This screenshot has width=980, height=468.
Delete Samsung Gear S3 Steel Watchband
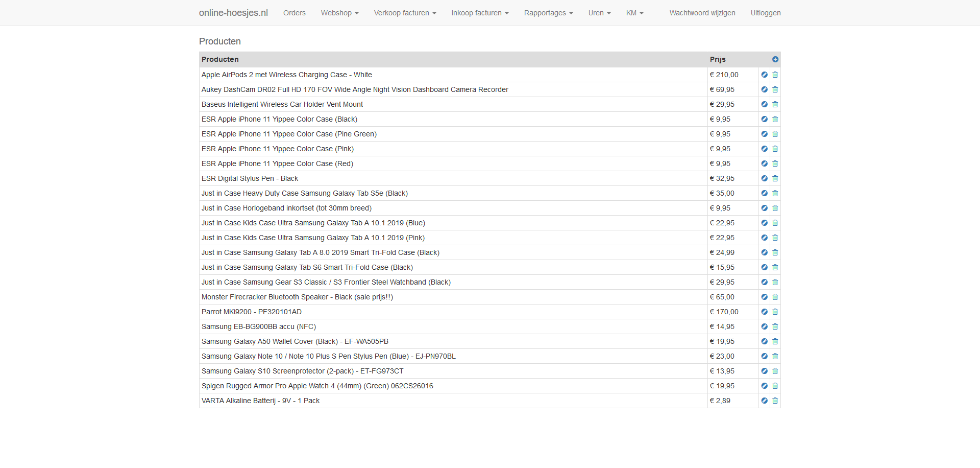(x=775, y=282)
